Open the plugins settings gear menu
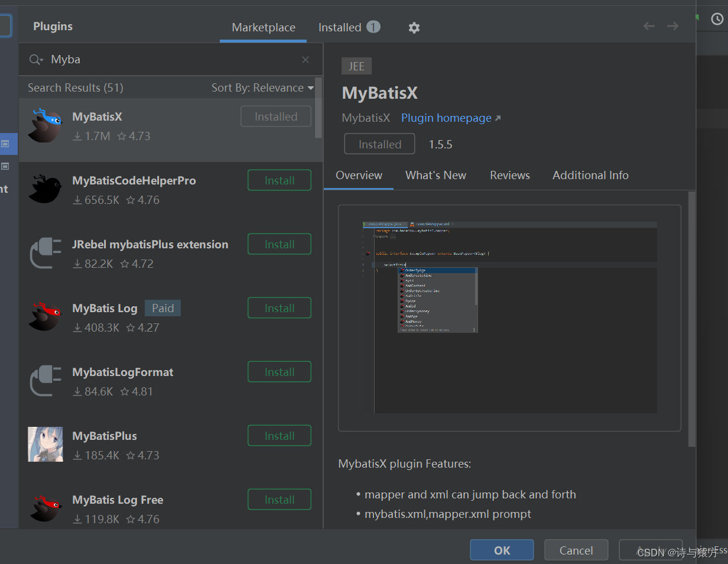 coord(414,27)
